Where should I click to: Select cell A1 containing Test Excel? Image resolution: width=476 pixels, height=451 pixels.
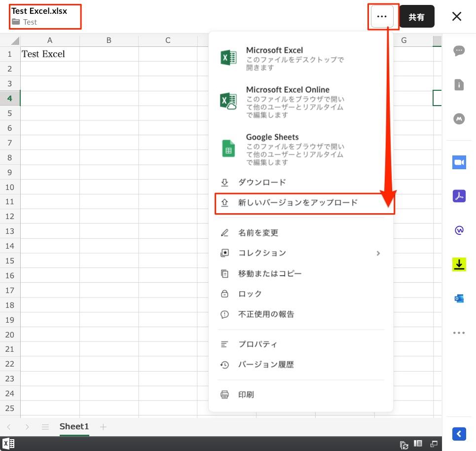(50, 54)
